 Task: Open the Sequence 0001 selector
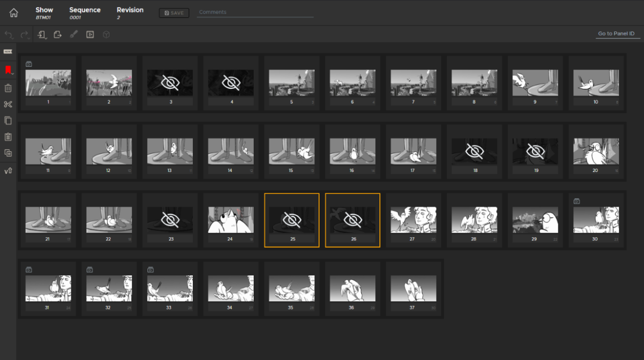pos(85,13)
